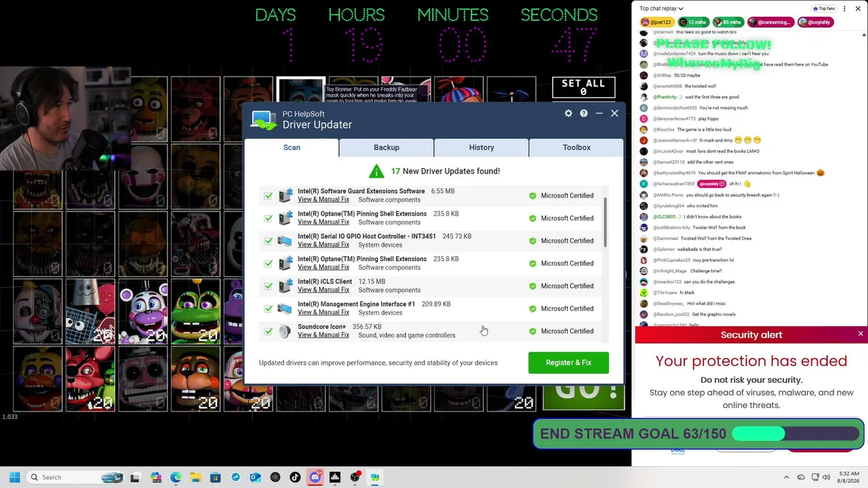
Task: Switch to the Backup tab
Action: (387, 147)
